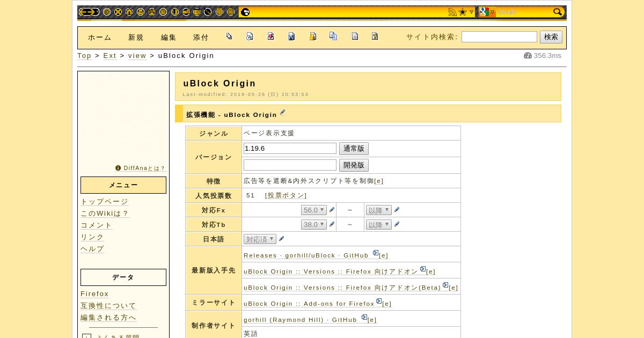Select the 編集 menu item
Screen dimensions: 644x338
click(169, 38)
